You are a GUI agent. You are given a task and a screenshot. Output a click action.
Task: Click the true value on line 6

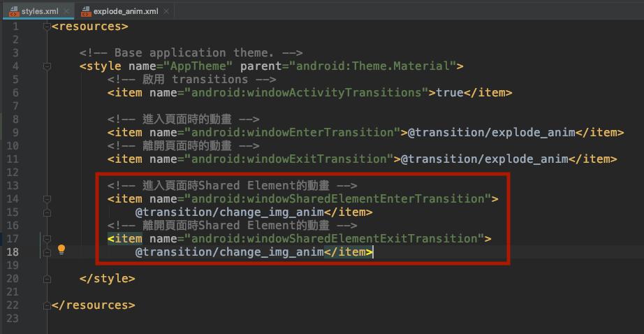(450, 93)
